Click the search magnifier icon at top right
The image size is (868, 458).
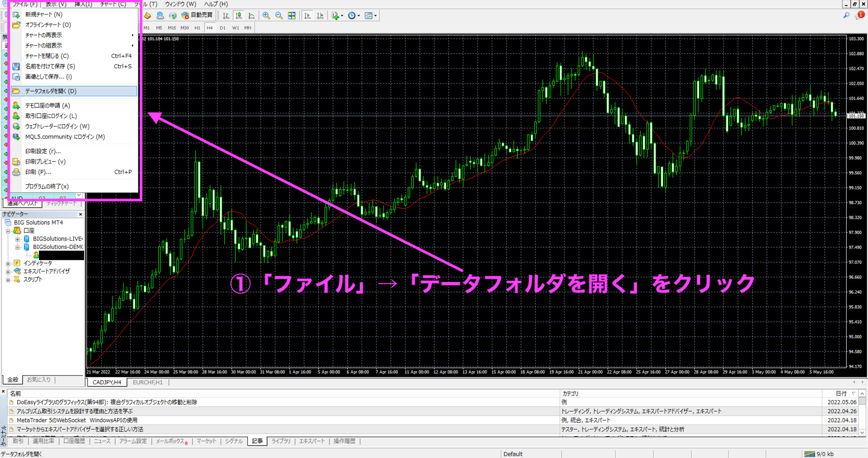click(846, 15)
